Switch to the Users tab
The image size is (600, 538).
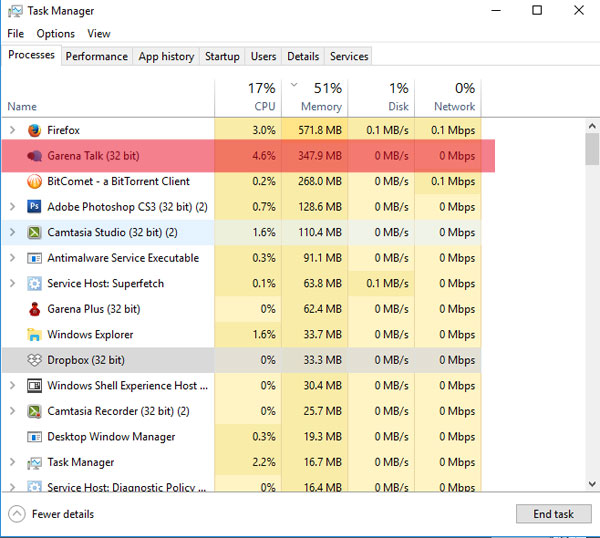pos(263,57)
